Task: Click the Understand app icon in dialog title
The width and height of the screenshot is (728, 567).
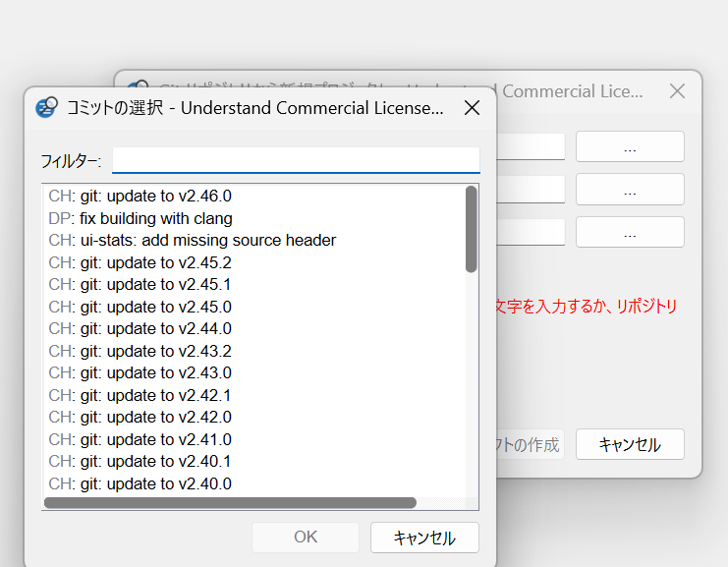Action: (45, 108)
